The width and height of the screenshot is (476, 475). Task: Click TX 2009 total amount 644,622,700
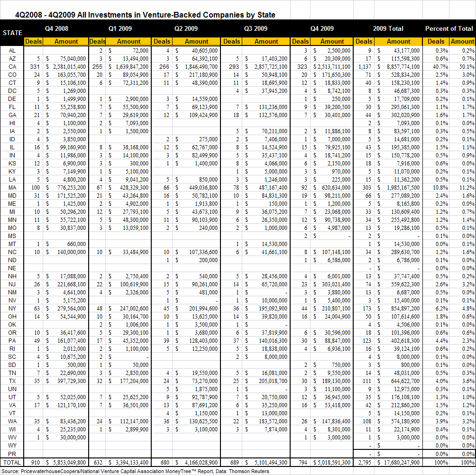click(x=405, y=381)
